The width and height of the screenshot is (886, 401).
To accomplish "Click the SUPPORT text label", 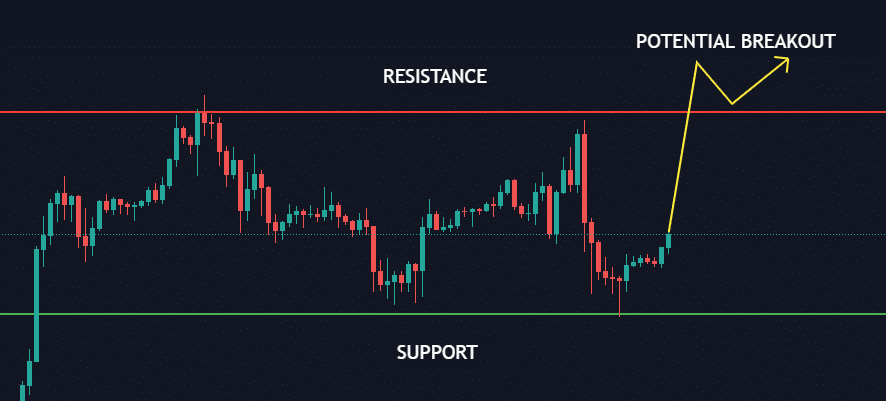I will point(437,352).
